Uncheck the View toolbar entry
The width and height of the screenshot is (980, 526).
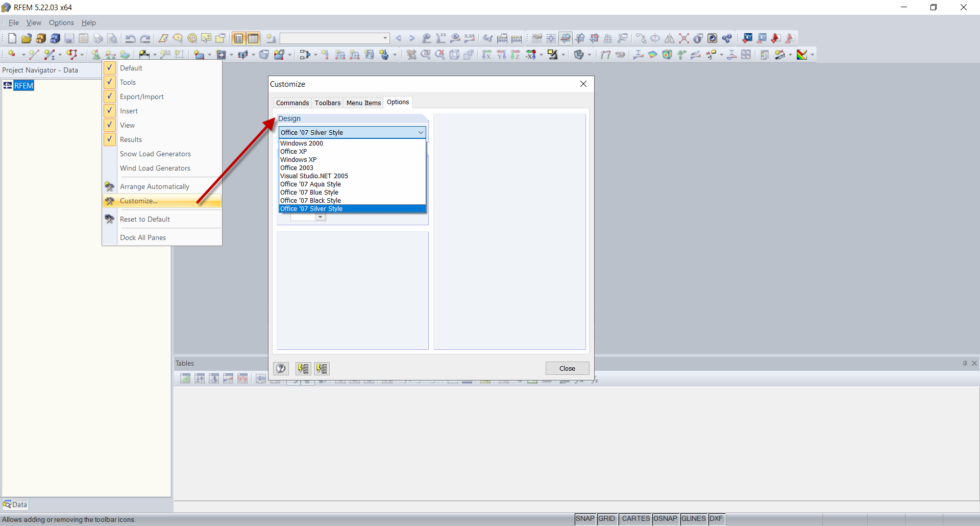[110, 125]
